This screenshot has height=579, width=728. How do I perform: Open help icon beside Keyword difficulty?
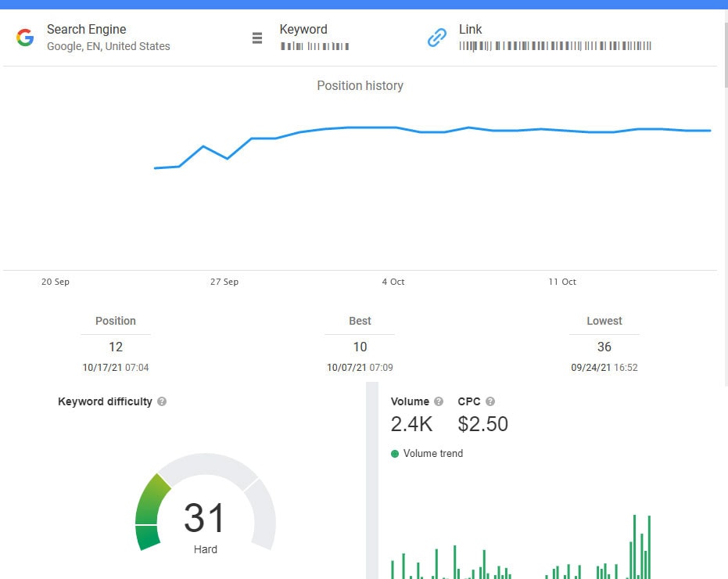[x=162, y=401]
